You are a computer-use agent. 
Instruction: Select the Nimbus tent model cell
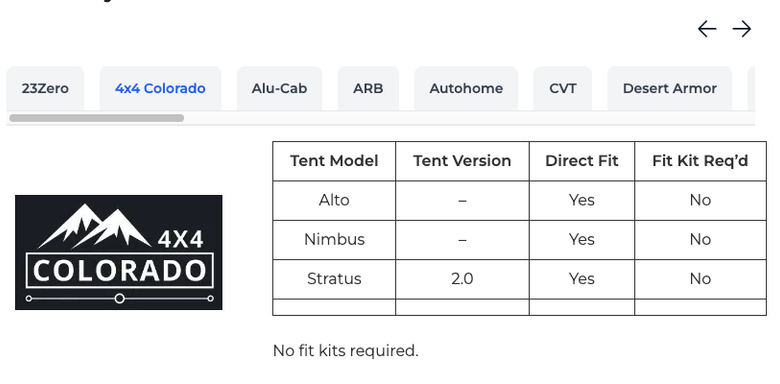point(334,240)
